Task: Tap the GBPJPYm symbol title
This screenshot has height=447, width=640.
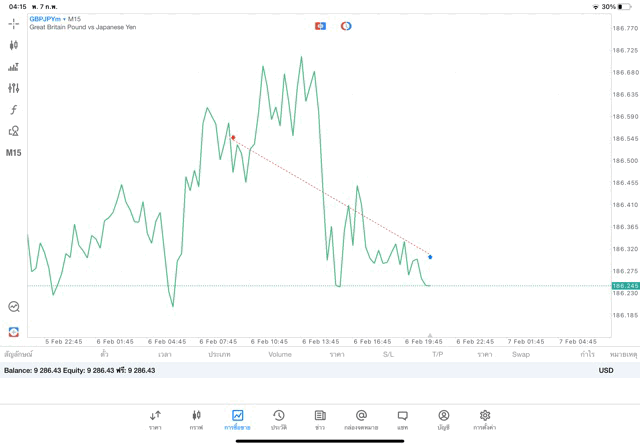Action: click(45, 19)
